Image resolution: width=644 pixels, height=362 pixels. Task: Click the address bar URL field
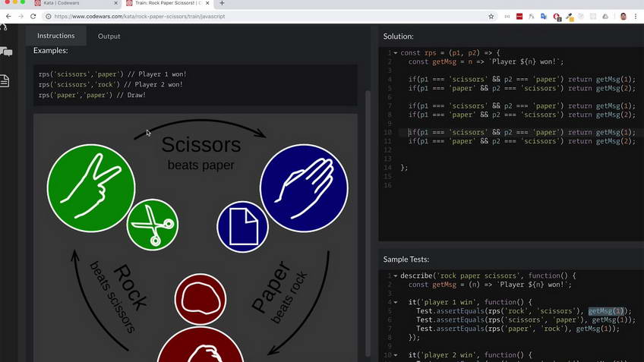click(263, 17)
